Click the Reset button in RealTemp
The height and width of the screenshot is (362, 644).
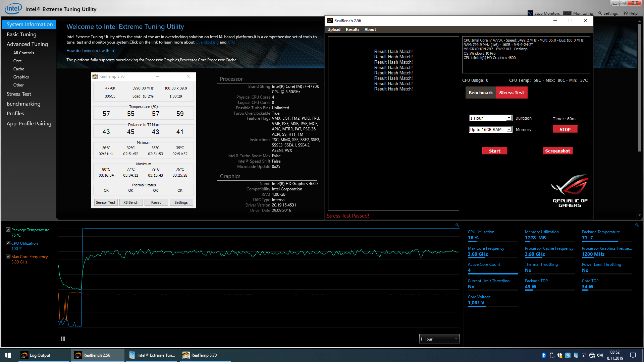156,202
